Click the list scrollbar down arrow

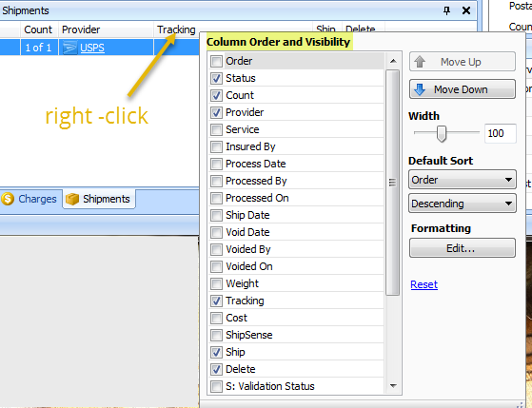tap(393, 385)
